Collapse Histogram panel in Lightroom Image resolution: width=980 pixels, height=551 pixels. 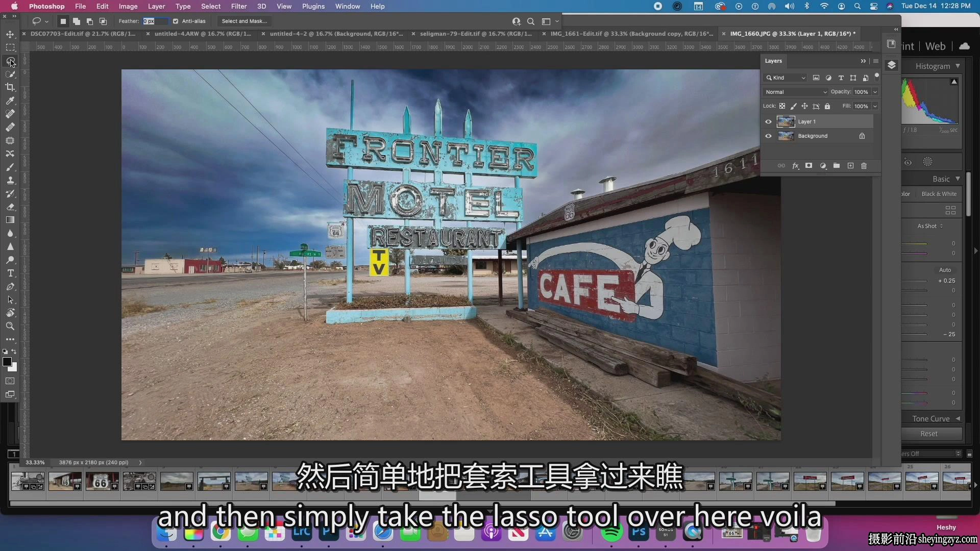[x=958, y=66]
